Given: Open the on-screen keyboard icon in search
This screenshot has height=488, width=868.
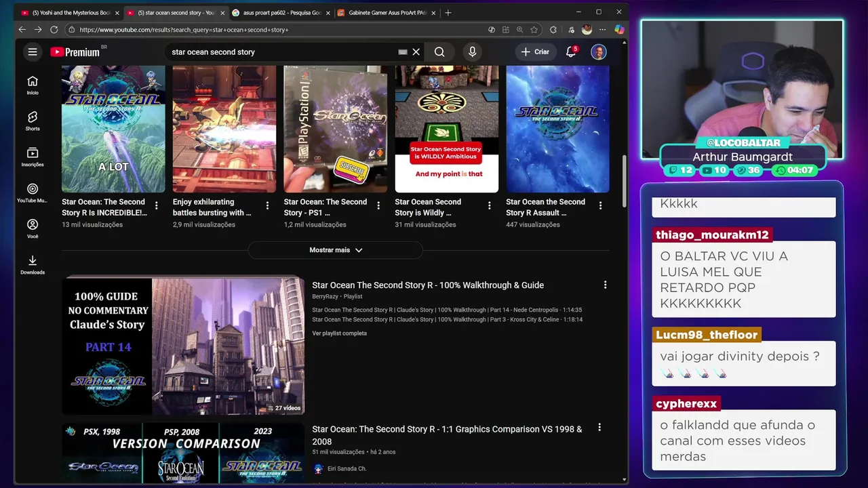Looking at the screenshot, I should 403,52.
